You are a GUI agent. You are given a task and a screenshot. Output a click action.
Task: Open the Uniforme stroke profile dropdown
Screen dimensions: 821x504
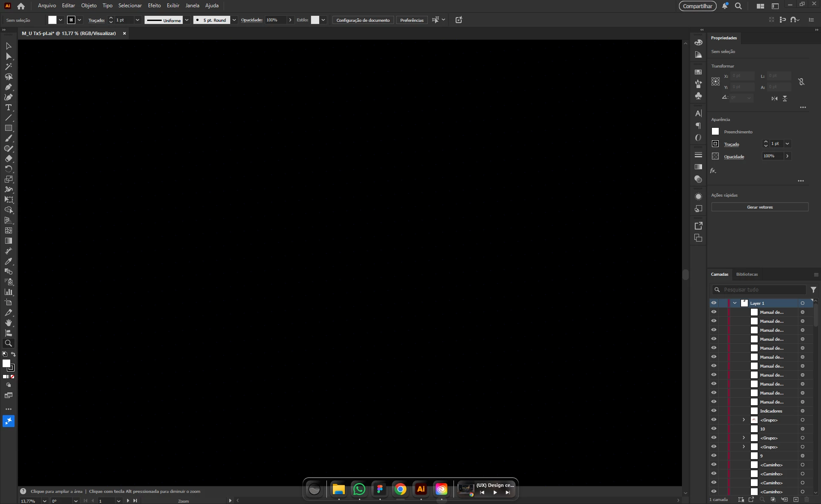(187, 20)
